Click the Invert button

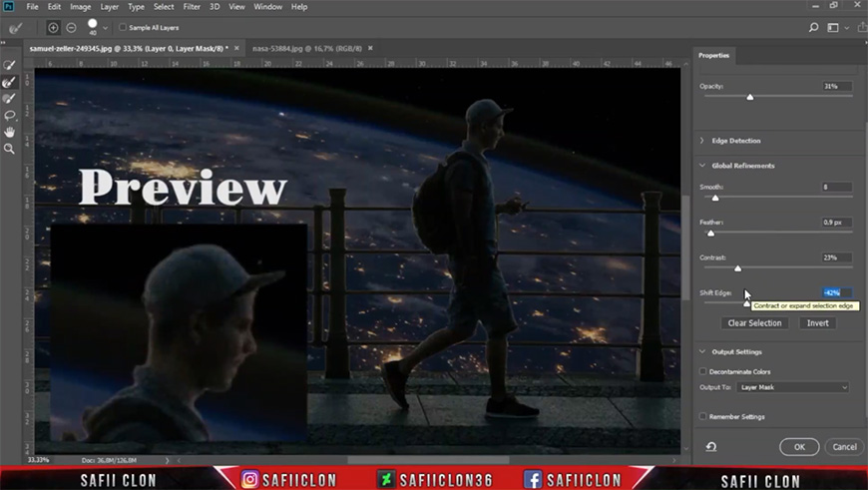(x=818, y=322)
